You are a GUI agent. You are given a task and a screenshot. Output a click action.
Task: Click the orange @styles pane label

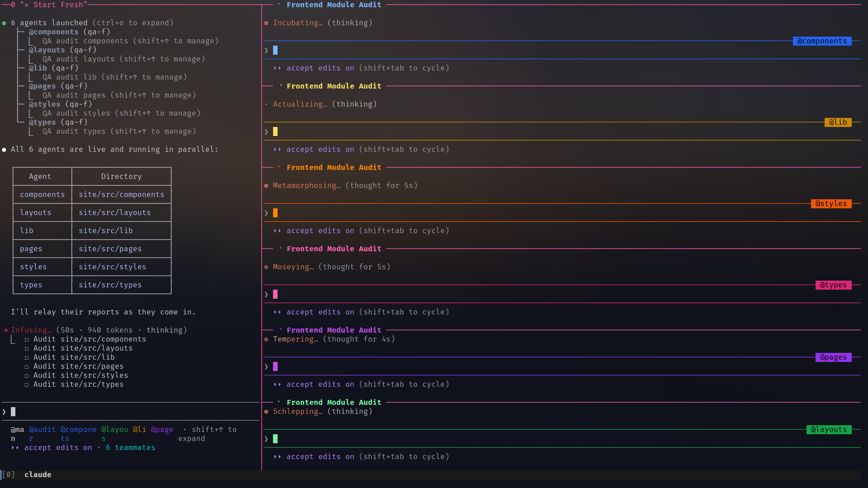point(831,204)
